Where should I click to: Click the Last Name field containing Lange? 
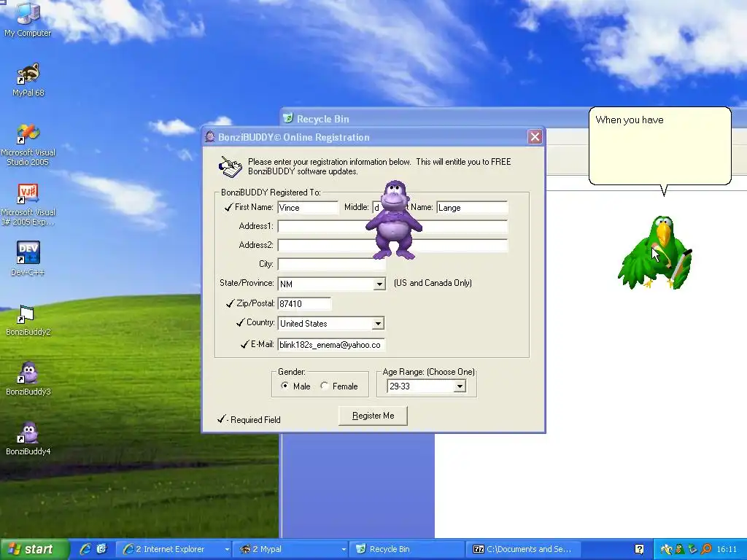click(472, 208)
